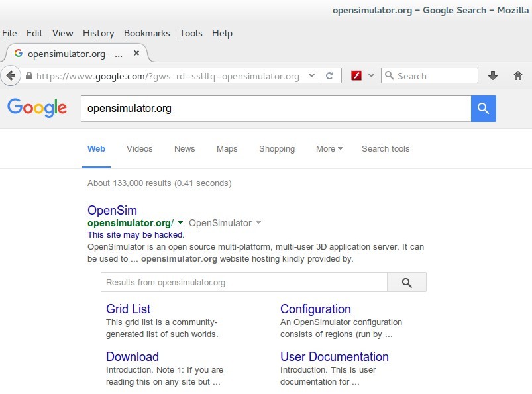Switch to News results
The height and width of the screenshot is (394, 532).
(185, 148)
